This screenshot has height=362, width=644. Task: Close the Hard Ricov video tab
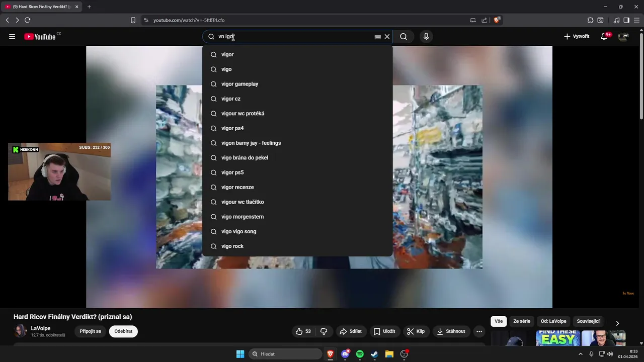76,7
